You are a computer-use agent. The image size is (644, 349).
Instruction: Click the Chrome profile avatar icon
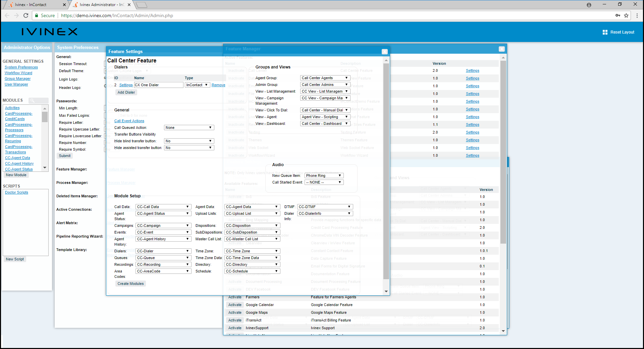589,5
